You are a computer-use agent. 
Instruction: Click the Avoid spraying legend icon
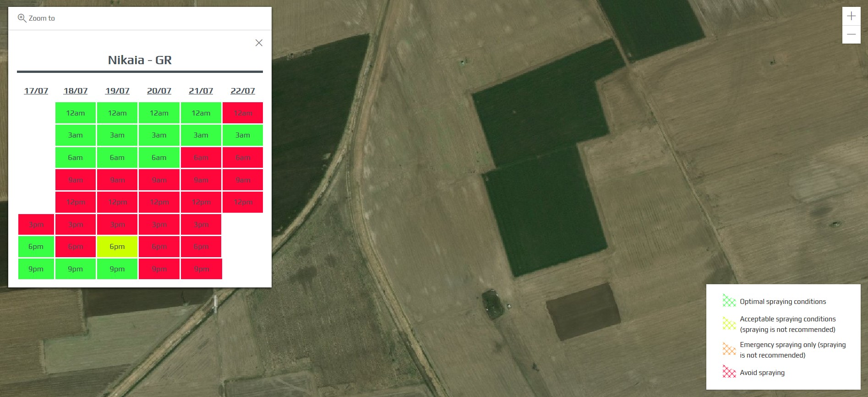(729, 372)
